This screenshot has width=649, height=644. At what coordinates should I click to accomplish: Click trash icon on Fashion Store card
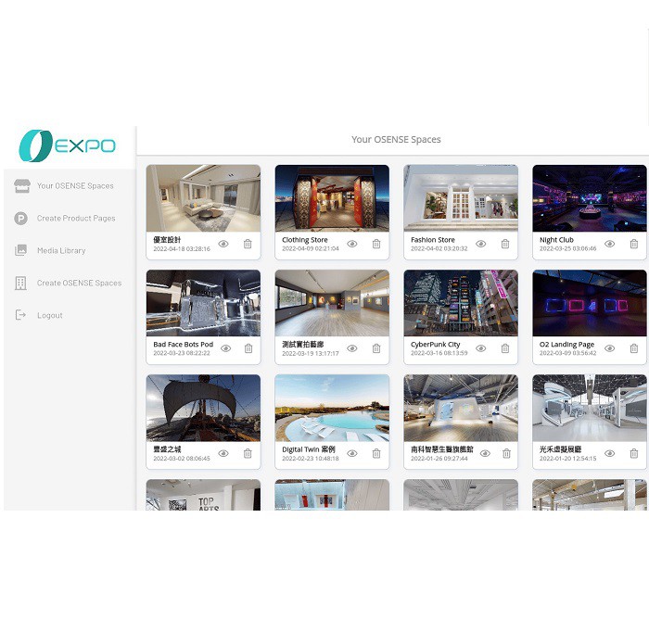[x=505, y=244]
